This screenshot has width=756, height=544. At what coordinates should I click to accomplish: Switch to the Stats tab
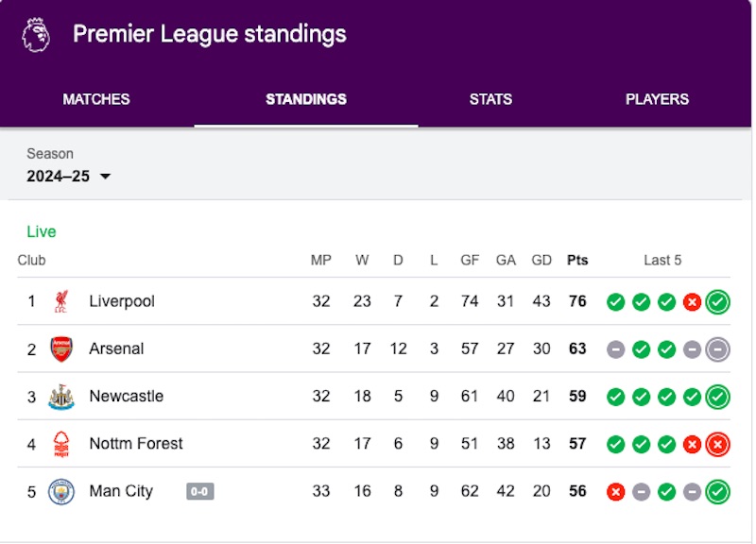tap(490, 99)
